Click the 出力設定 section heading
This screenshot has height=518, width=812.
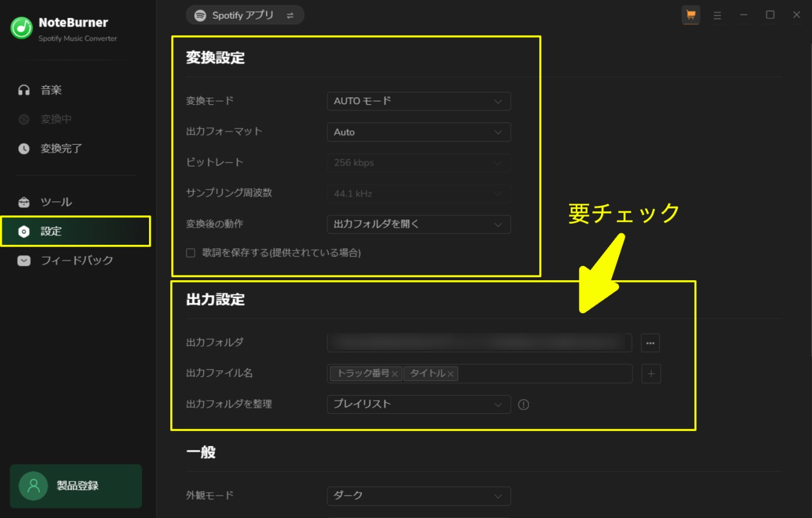tap(216, 300)
